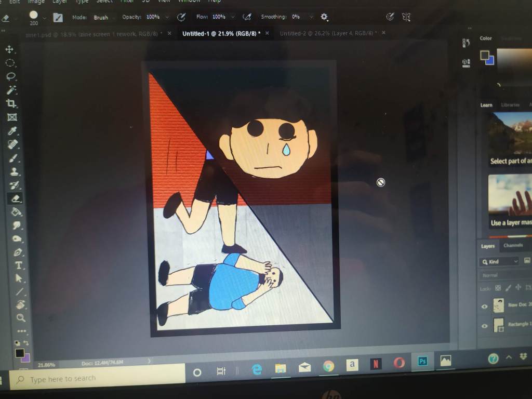Switch to the Untitled-2 document tab
Viewport: 532px width, 399px height.
coord(327,33)
